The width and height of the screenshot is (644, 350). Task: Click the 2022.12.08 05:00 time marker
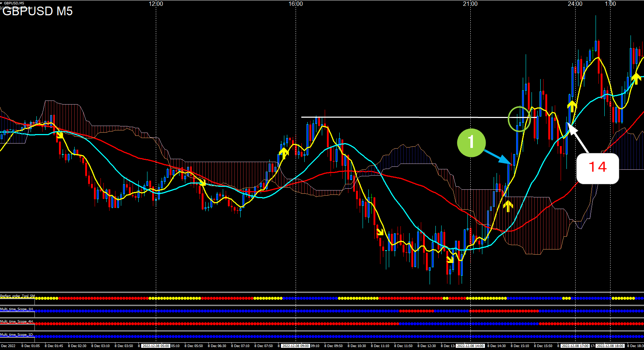156,346
